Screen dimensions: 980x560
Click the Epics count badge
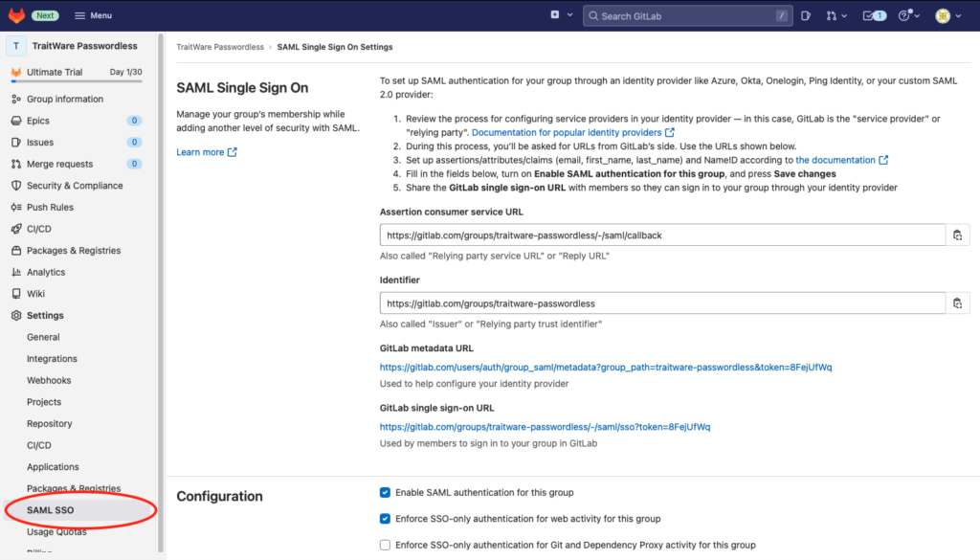pyautogui.click(x=134, y=121)
